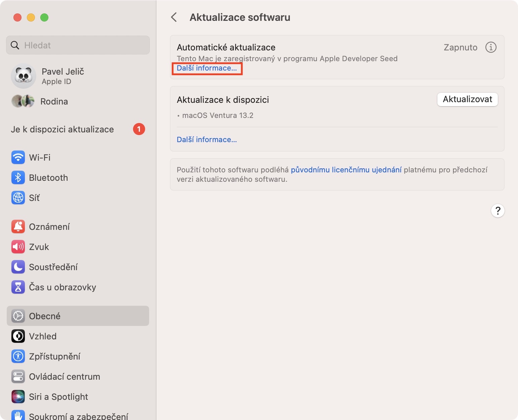Select Čas u obrazovky hourglass icon

click(x=18, y=287)
